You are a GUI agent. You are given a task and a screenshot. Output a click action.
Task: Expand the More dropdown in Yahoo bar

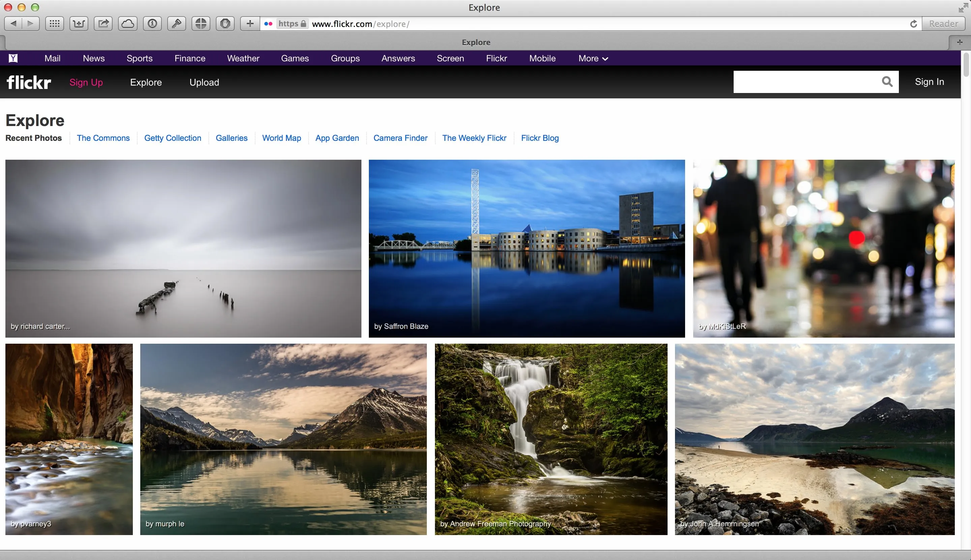tap(593, 59)
